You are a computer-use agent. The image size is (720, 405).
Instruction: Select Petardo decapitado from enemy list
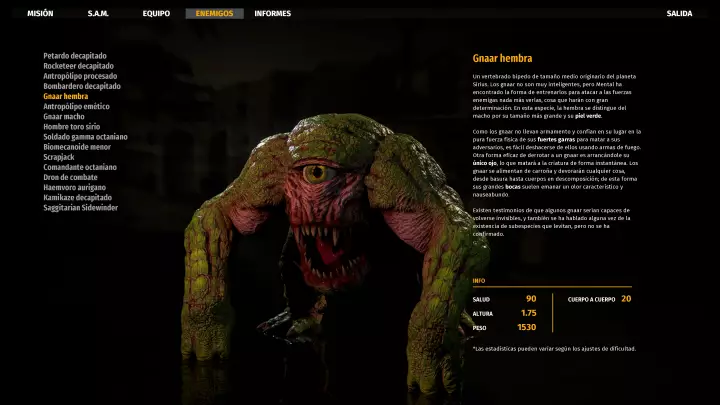(x=75, y=56)
